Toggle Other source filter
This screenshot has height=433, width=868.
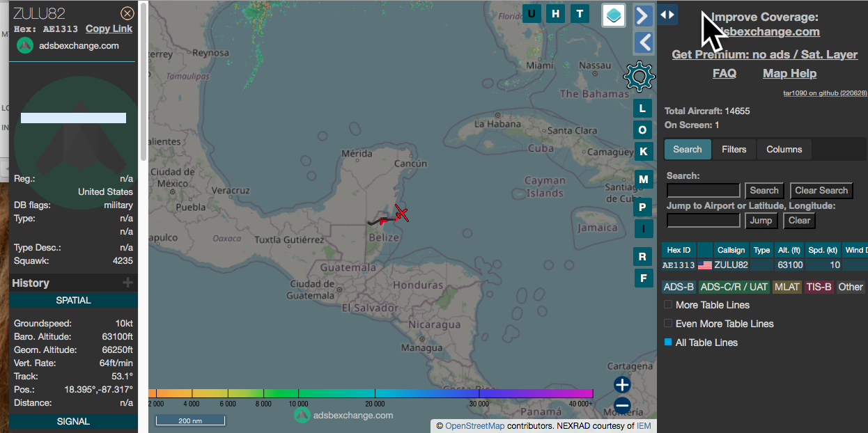point(851,287)
